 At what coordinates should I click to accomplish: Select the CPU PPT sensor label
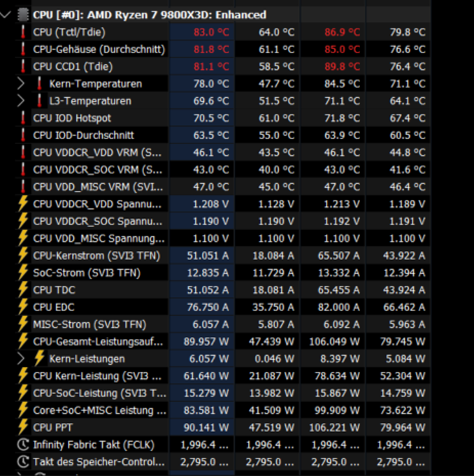pos(52,428)
